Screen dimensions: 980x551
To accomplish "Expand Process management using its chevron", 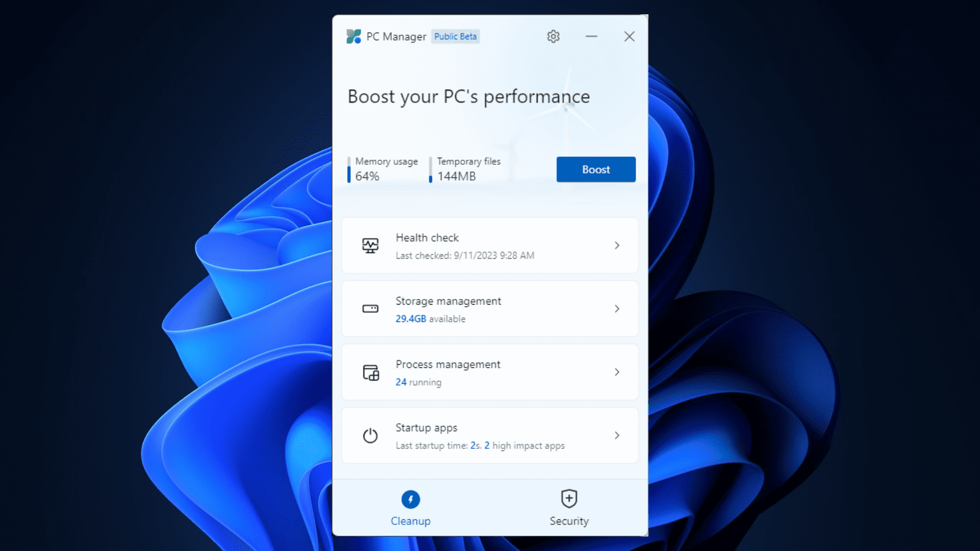I will click(x=617, y=372).
